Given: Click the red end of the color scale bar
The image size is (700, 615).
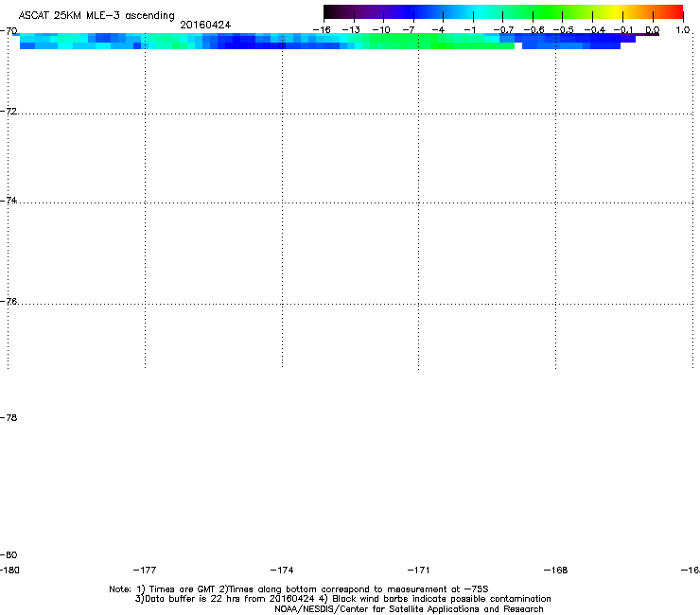Looking at the screenshot, I should 674,11.
